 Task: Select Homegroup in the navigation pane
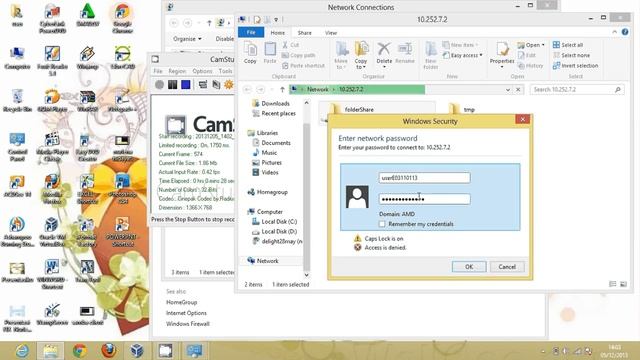[x=267, y=192]
